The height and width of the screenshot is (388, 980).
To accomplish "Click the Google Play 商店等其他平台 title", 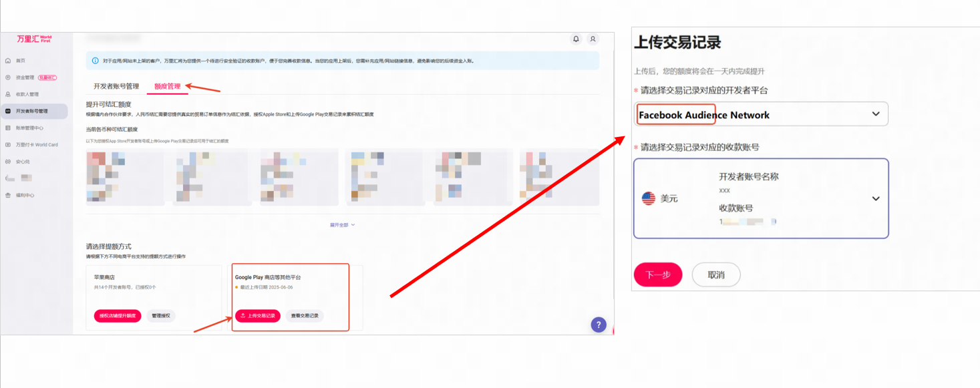I will (268, 277).
